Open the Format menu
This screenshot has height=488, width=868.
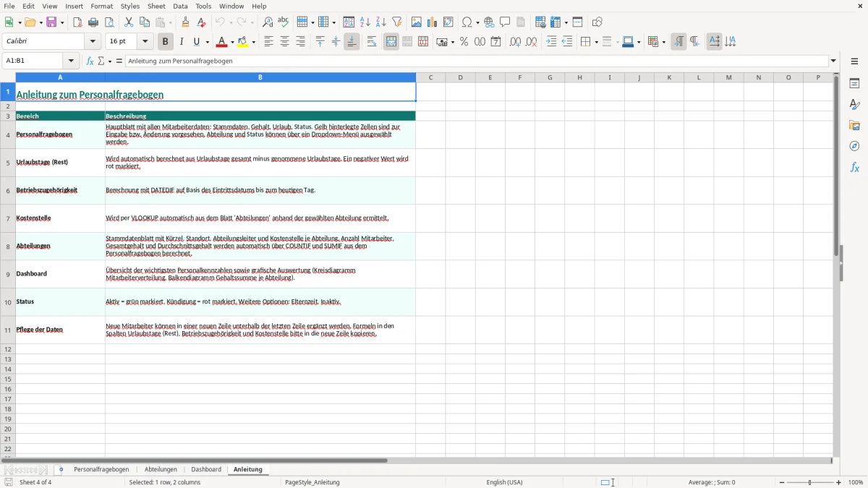click(102, 6)
